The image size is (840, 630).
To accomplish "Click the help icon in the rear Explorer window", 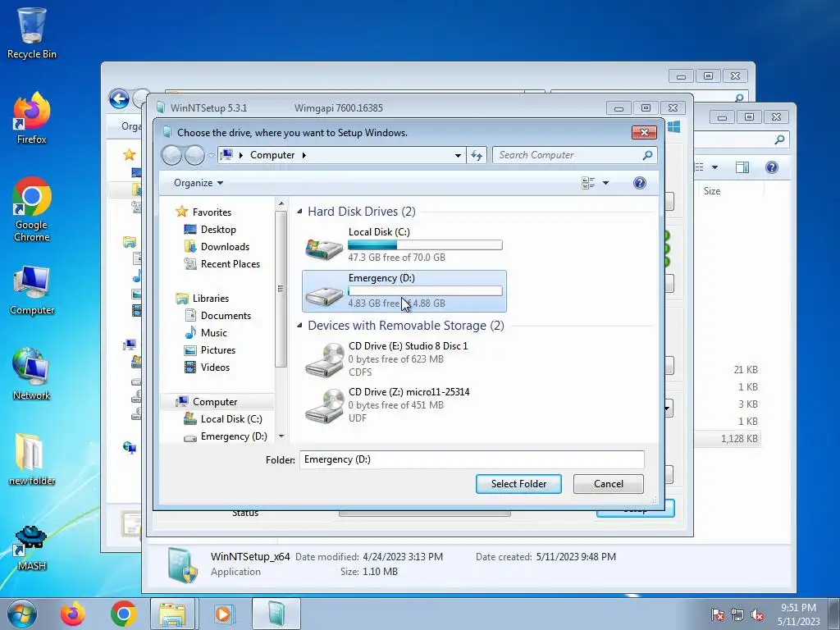I will click(x=771, y=167).
